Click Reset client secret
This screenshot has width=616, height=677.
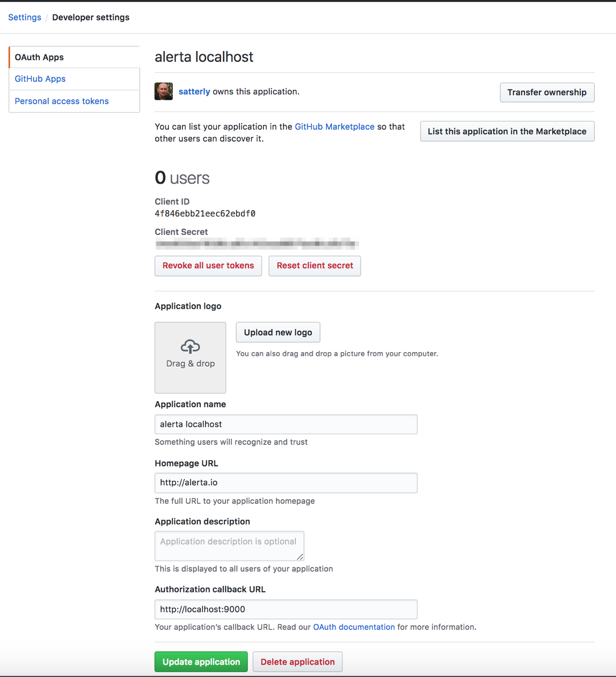pyautogui.click(x=314, y=266)
